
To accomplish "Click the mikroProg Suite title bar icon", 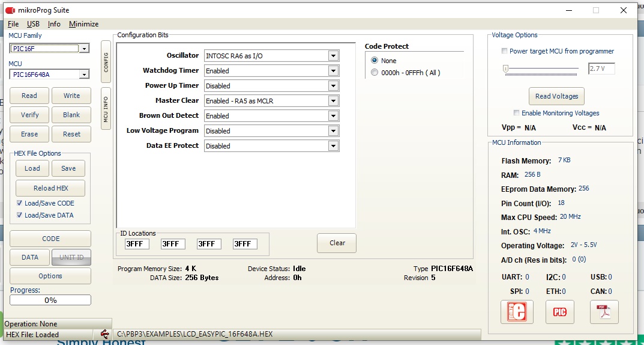I will [x=10, y=10].
